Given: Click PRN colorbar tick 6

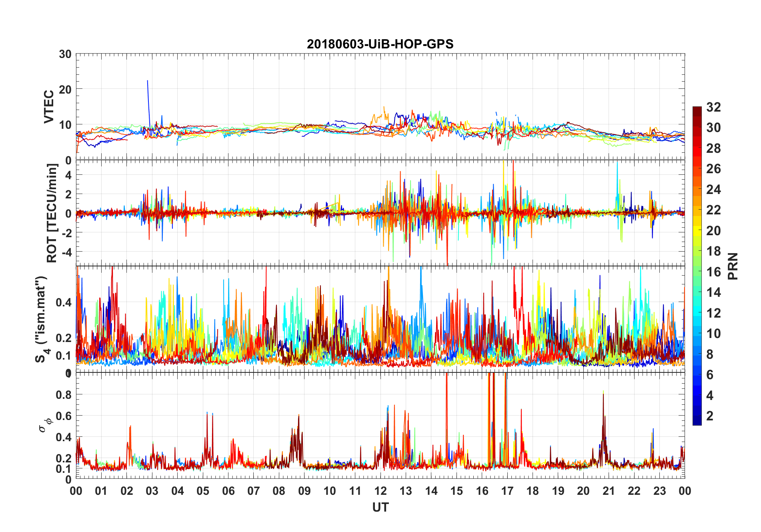Looking at the screenshot, I should pos(710,375).
